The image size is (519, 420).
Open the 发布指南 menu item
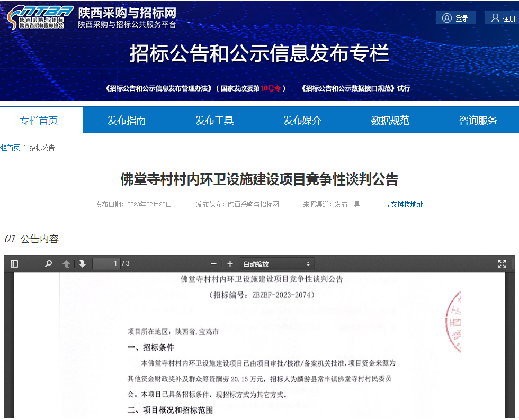tap(127, 121)
